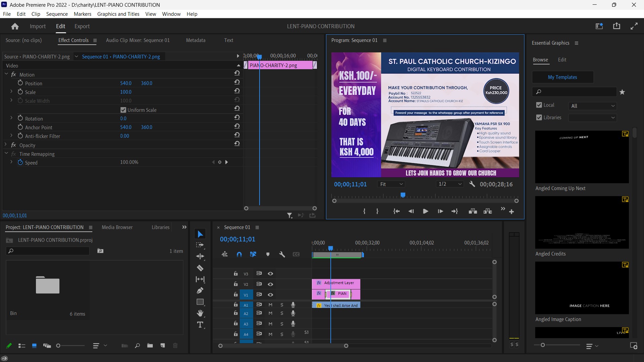Select the Pen tool

point(200,290)
